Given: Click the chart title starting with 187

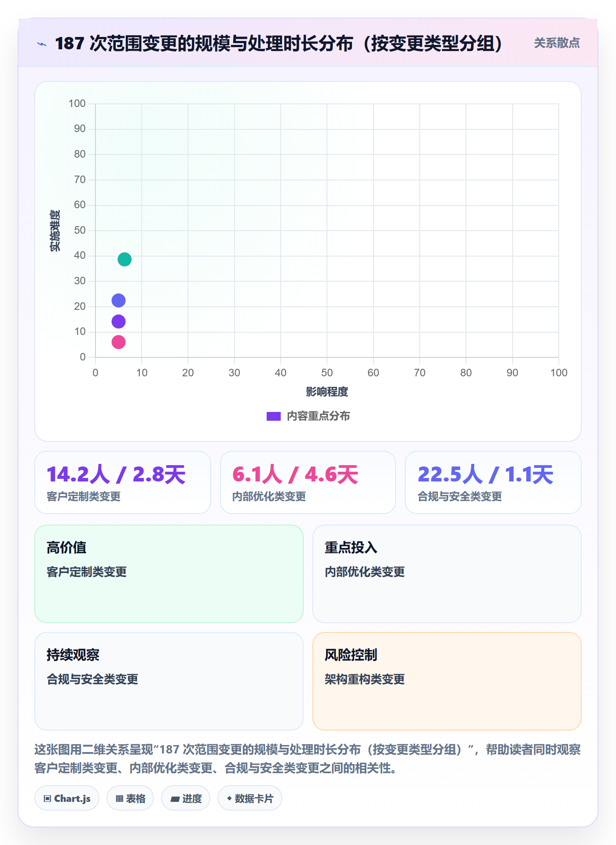Looking at the screenshot, I should pyautogui.click(x=279, y=44).
